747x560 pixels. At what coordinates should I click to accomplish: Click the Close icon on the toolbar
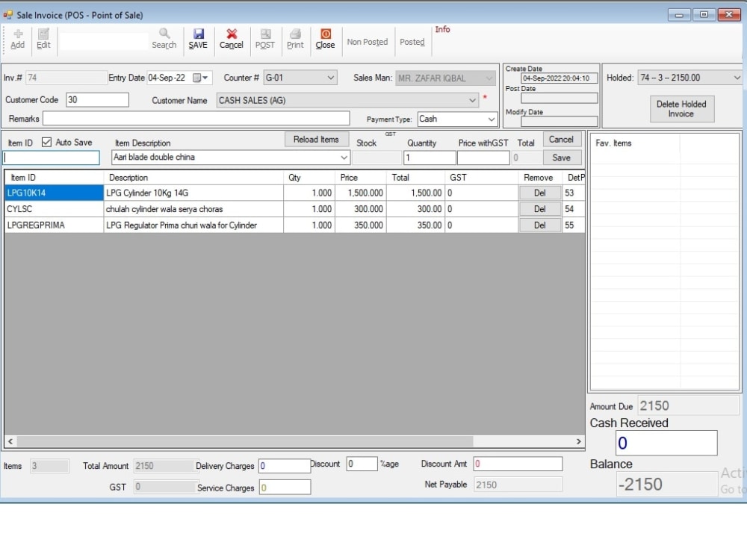325,39
